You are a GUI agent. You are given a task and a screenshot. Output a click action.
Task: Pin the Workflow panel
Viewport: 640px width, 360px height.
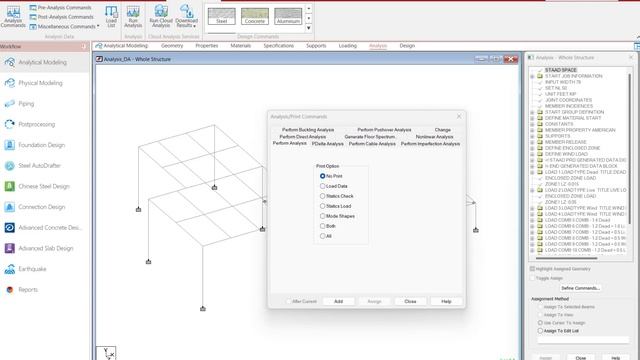point(84,47)
